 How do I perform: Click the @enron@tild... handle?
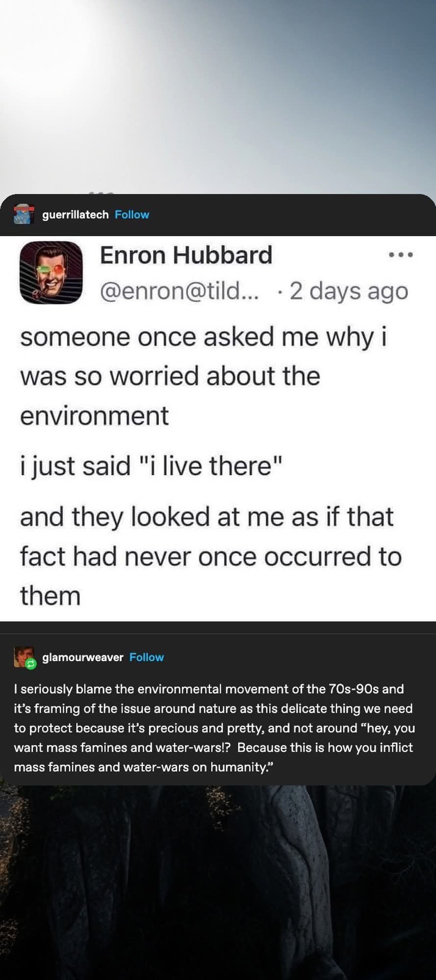(180, 291)
